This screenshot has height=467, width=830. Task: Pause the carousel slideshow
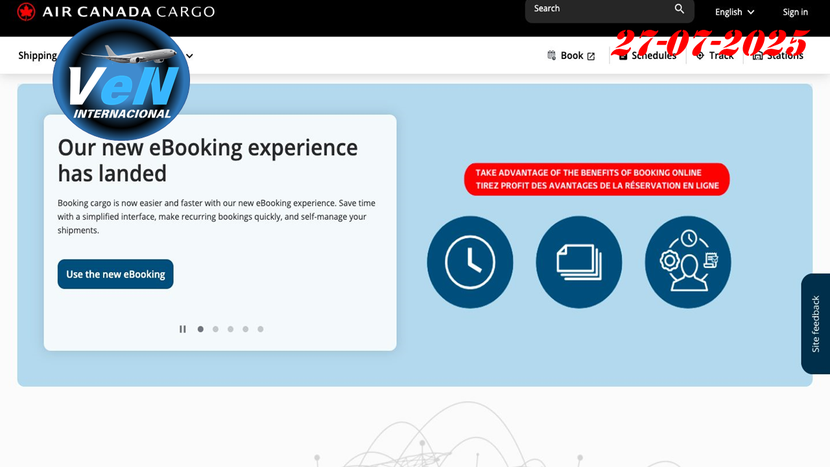[183, 329]
